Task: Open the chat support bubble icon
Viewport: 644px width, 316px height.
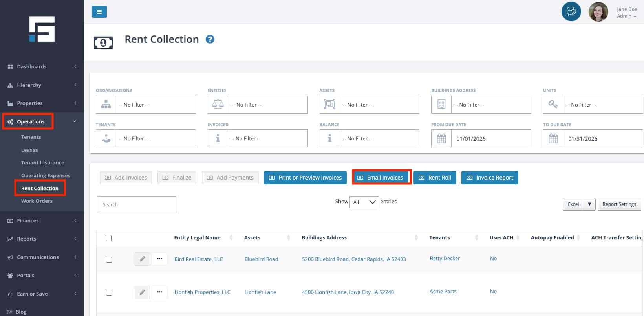Action: [x=571, y=11]
